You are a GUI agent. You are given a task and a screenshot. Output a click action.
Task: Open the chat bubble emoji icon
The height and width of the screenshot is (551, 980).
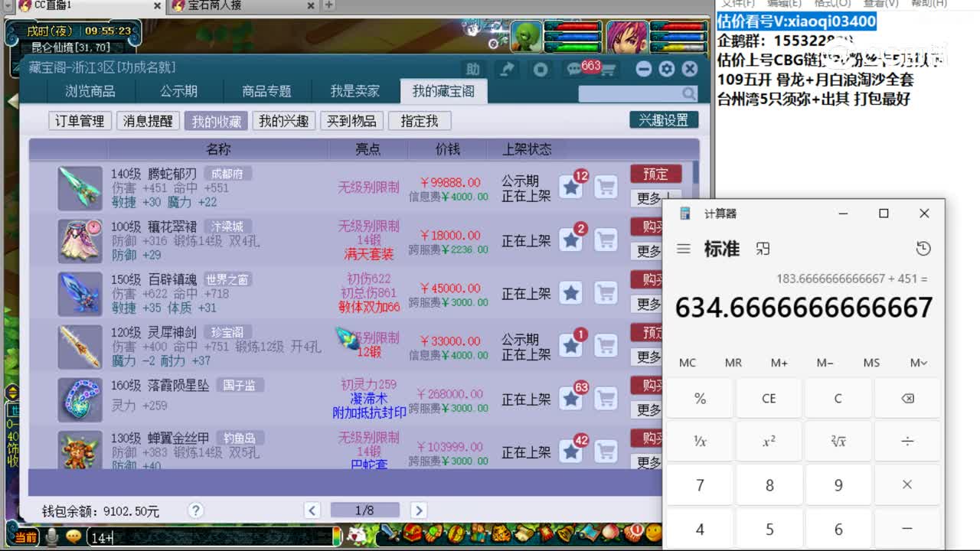[73, 537]
